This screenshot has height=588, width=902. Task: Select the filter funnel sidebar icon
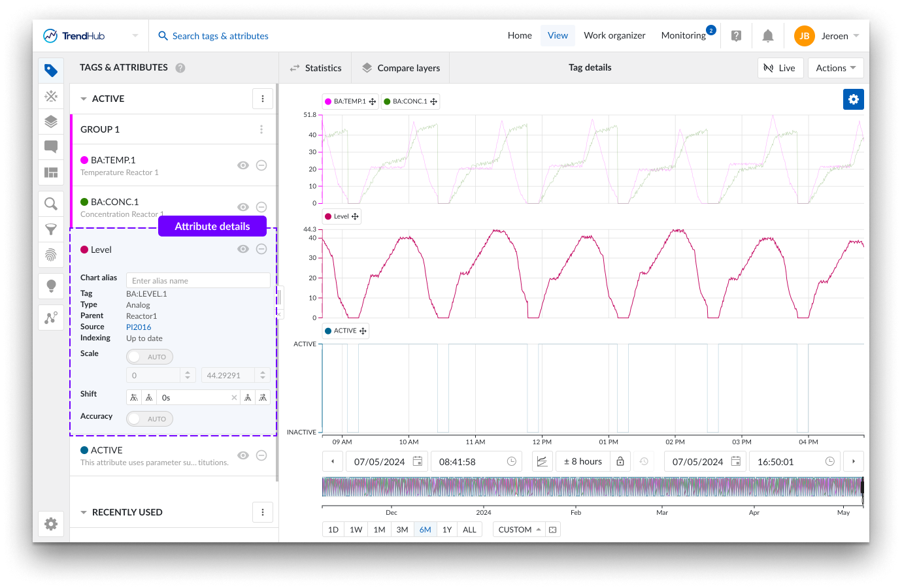pyautogui.click(x=51, y=229)
